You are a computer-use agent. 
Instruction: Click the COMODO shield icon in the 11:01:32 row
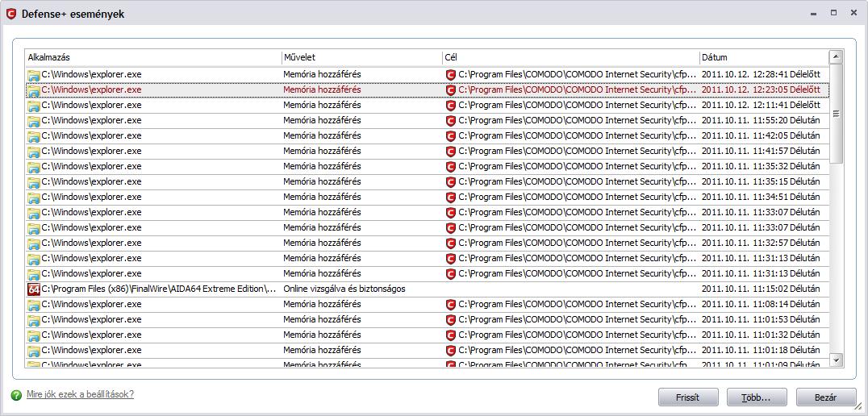[x=451, y=335]
